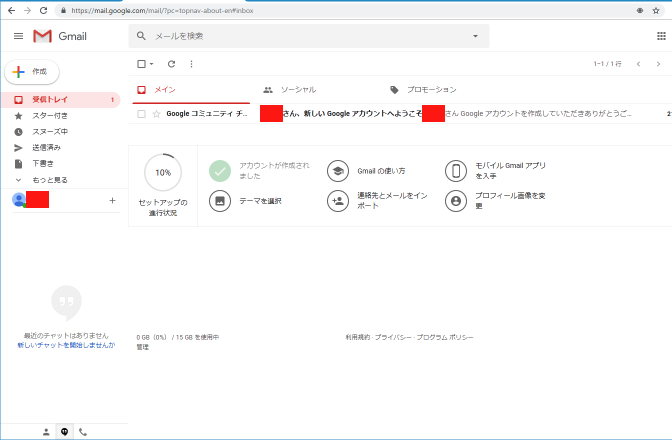Open the Google apps grid

661,36
